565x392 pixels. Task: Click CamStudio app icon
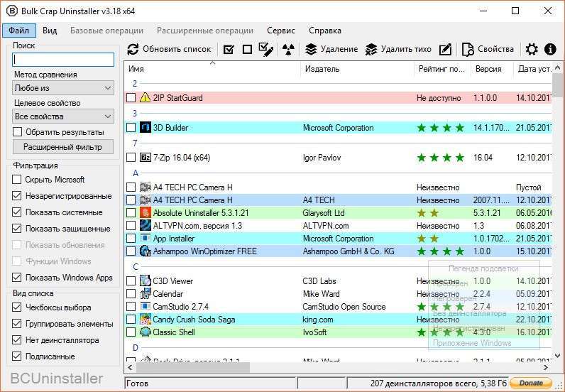(145, 306)
